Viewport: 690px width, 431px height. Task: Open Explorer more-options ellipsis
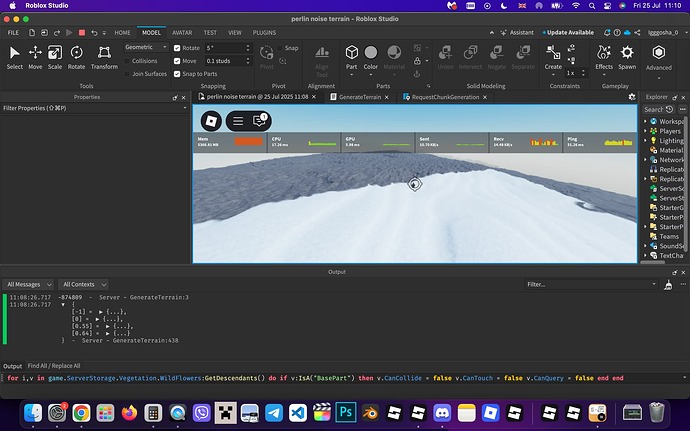tap(683, 109)
